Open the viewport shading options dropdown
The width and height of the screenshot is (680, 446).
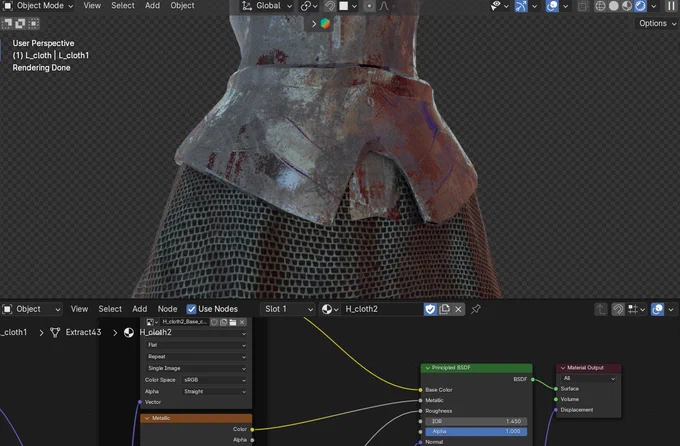654,6
